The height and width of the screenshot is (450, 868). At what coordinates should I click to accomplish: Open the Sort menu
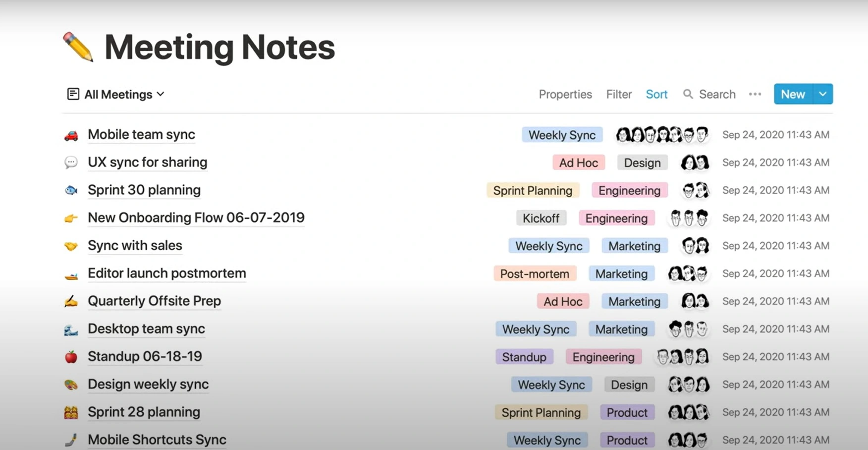(656, 94)
